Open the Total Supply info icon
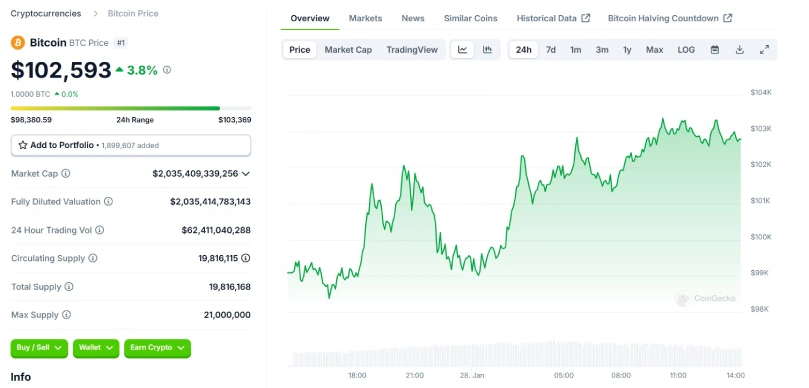 coord(69,286)
